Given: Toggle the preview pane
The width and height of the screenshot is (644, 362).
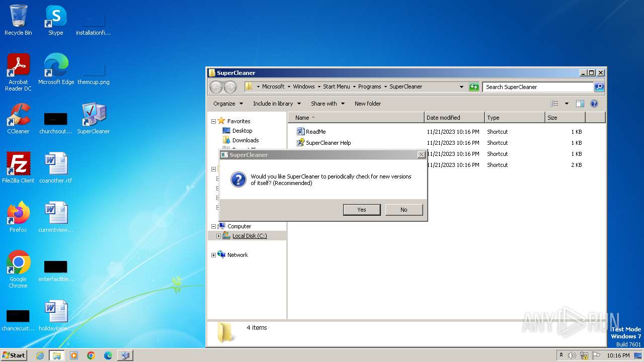Looking at the screenshot, I should (580, 104).
